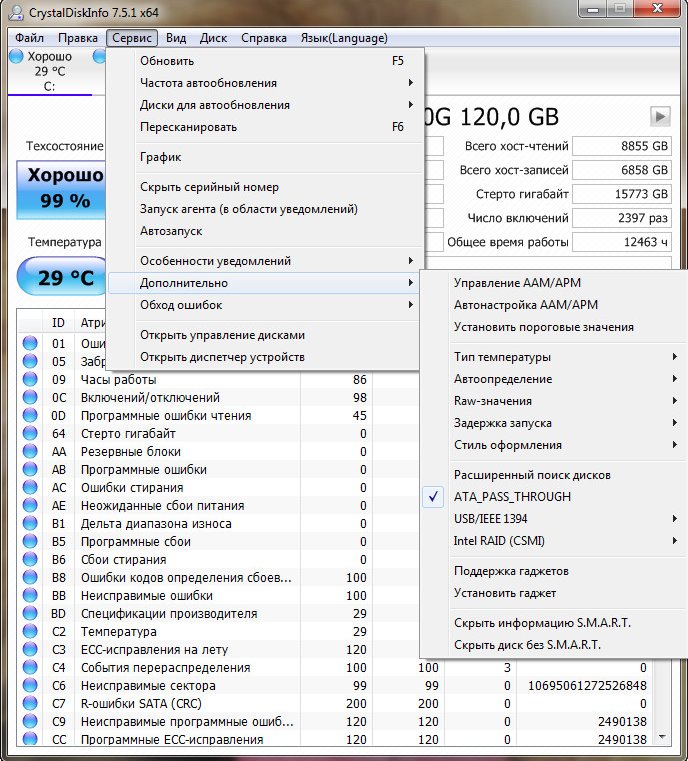Expand Особенности уведомлений submenu
The width and height of the screenshot is (688, 761).
pos(264,261)
